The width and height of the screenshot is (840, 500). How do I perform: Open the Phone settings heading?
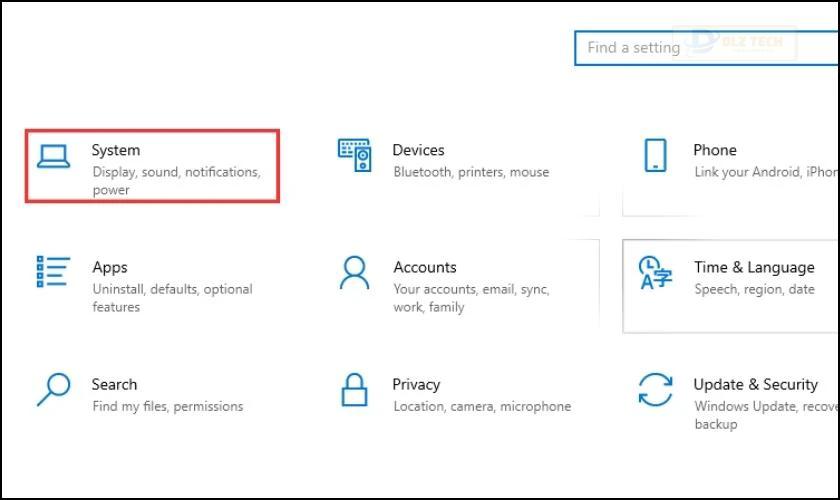(715, 150)
